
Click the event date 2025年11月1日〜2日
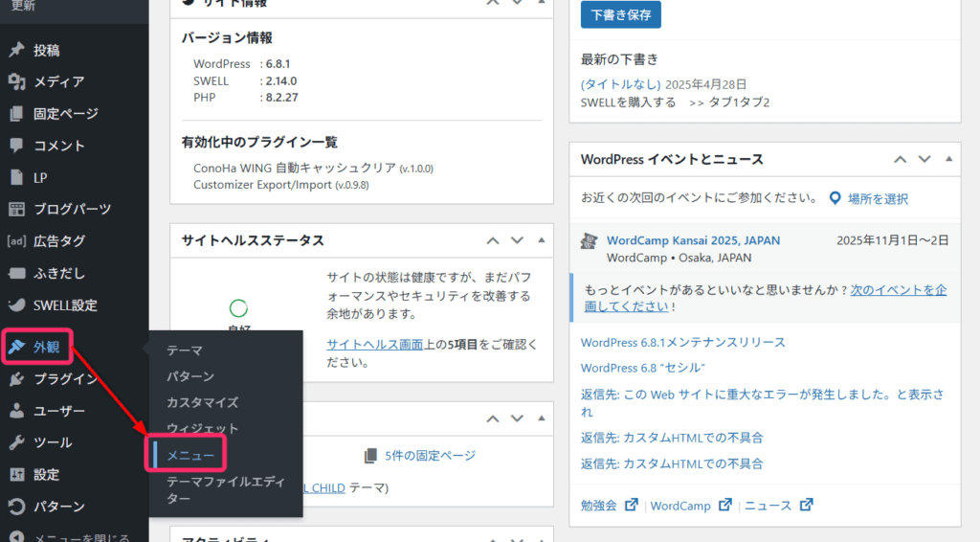(x=893, y=240)
